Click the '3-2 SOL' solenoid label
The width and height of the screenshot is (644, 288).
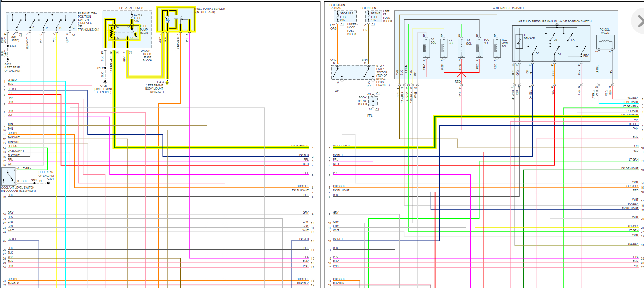[433, 41]
